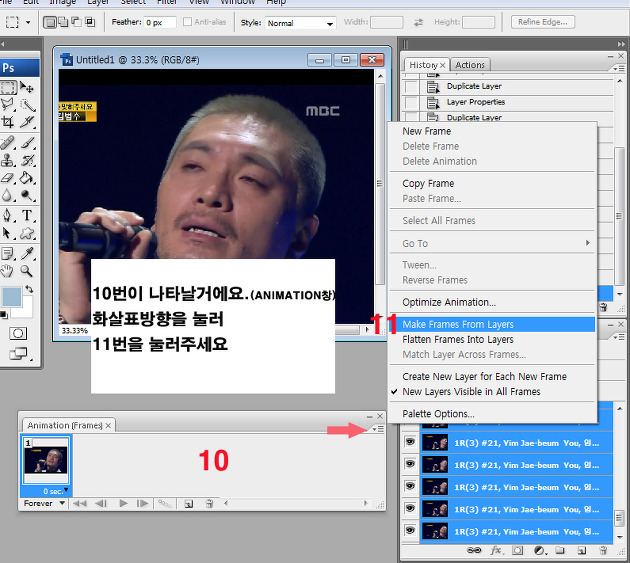Click the swap width and height icon
The width and height of the screenshot is (630, 563).
418,23
